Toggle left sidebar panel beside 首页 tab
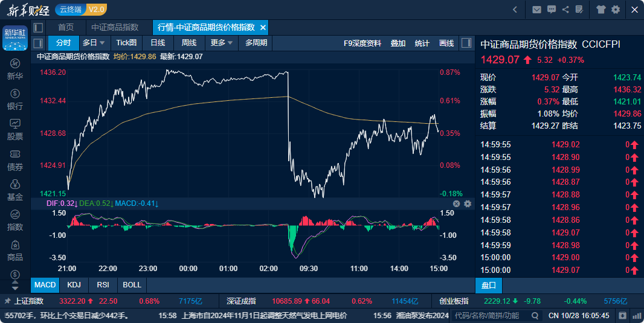The height and width of the screenshot is (323, 644). [38, 28]
